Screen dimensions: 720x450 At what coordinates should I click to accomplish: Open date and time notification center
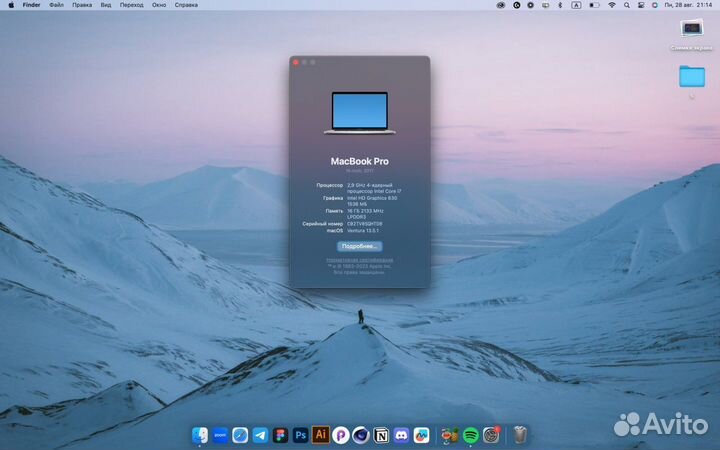pos(688,5)
